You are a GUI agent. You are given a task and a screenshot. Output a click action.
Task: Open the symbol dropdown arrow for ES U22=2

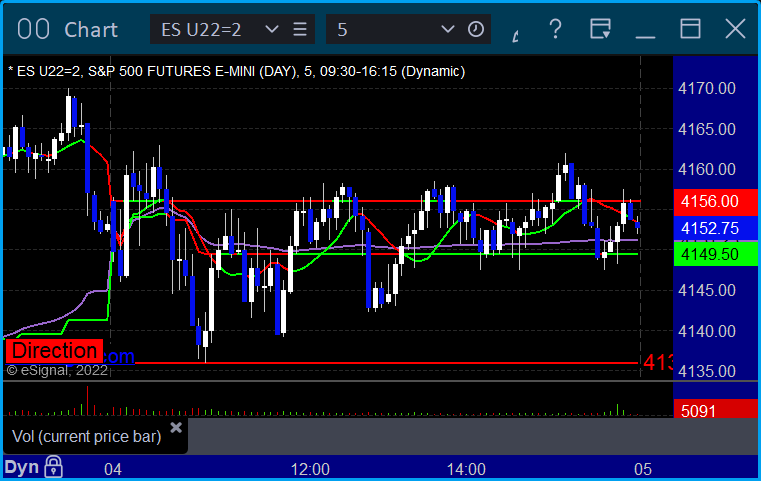[272, 29]
